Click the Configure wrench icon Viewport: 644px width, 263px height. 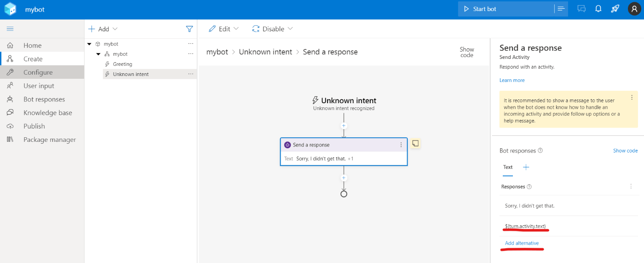coord(10,72)
